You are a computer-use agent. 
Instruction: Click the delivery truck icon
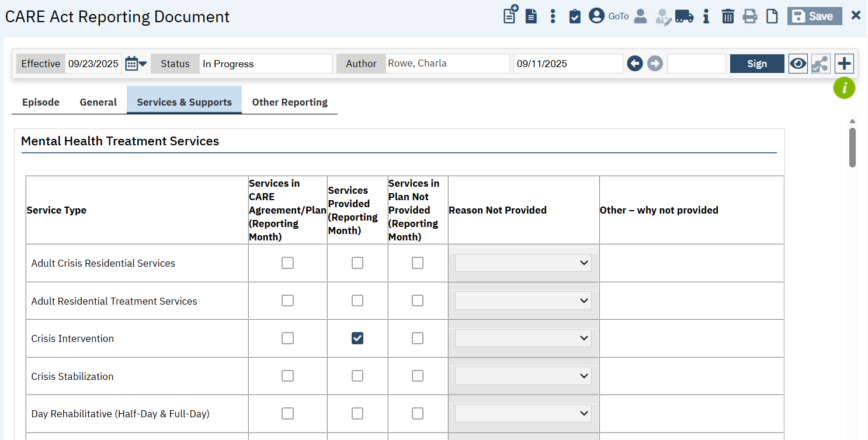point(684,16)
